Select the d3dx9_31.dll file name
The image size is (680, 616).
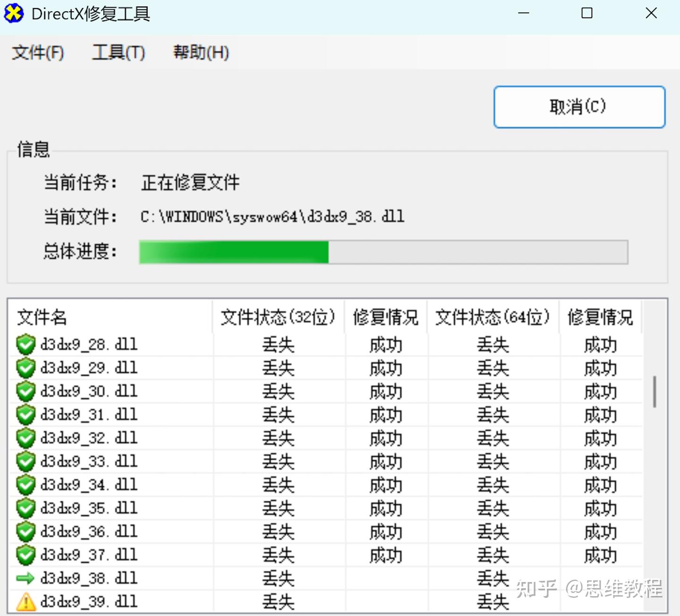89,415
